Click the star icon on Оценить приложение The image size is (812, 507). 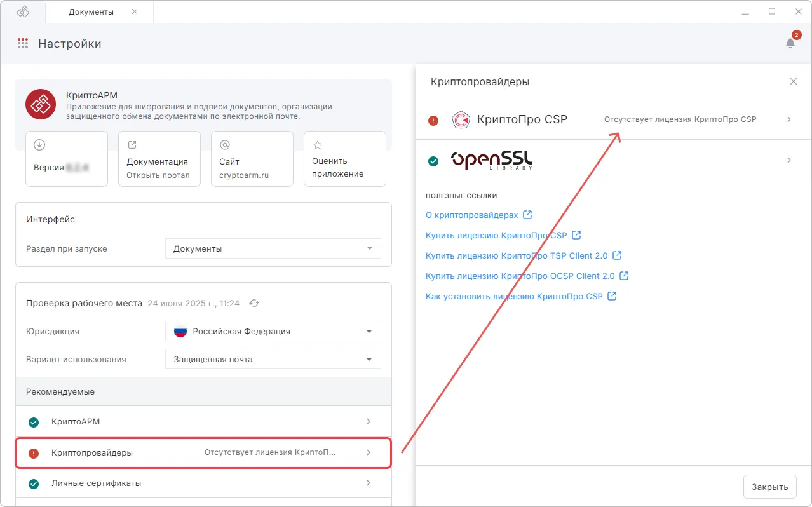(318, 145)
